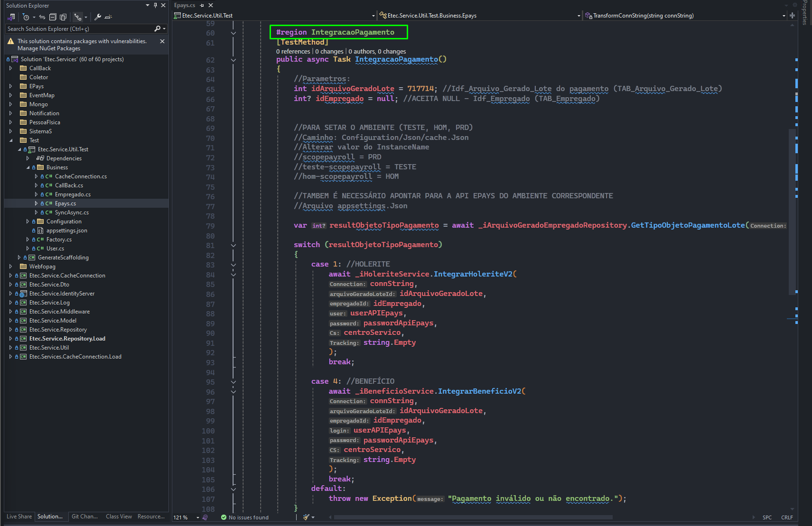Image resolution: width=812 pixels, height=526 pixels.
Task: Open the 121 % zoom level dropdown
Action: click(x=198, y=517)
